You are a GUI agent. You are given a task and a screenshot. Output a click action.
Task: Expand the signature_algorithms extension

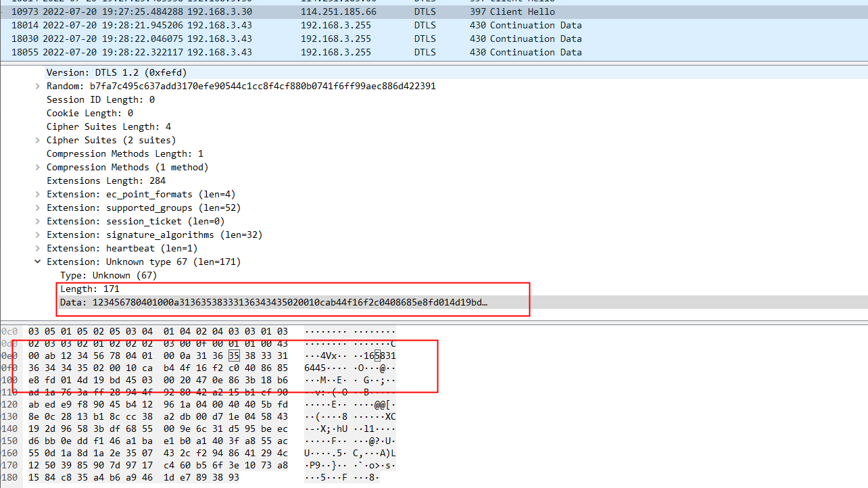[x=38, y=235]
